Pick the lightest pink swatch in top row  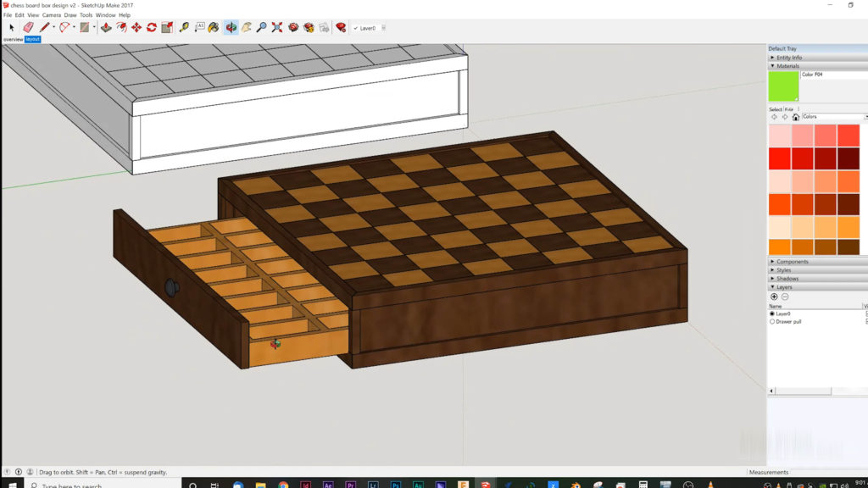pyautogui.click(x=780, y=136)
